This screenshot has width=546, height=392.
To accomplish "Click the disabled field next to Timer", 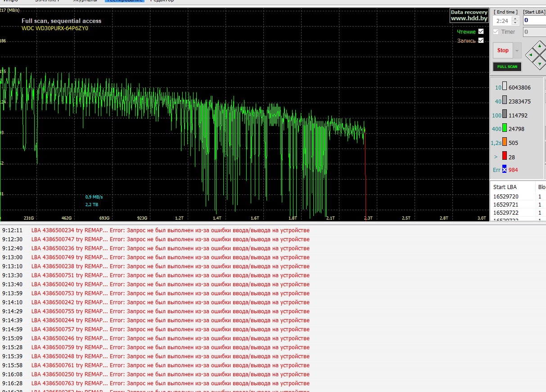I will click(x=534, y=32).
